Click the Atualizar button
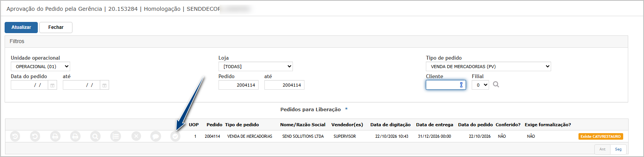Image resolution: width=644 pixels, height=157 pixels. [21, 27]
